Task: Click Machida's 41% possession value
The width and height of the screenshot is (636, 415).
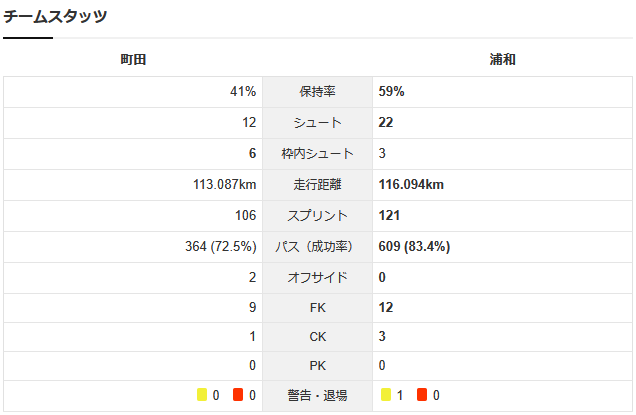Action: point(243,92)
